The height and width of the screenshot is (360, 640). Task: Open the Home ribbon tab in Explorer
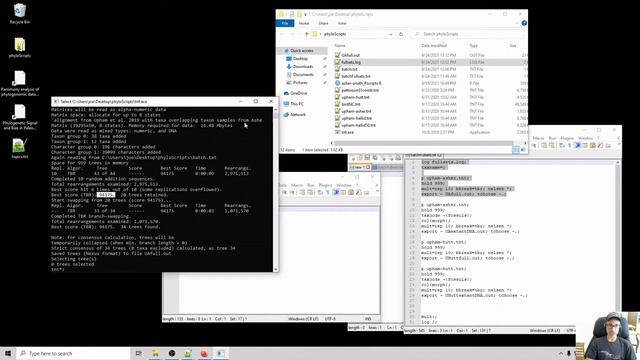pyautogui.click(x=304, y=23)
